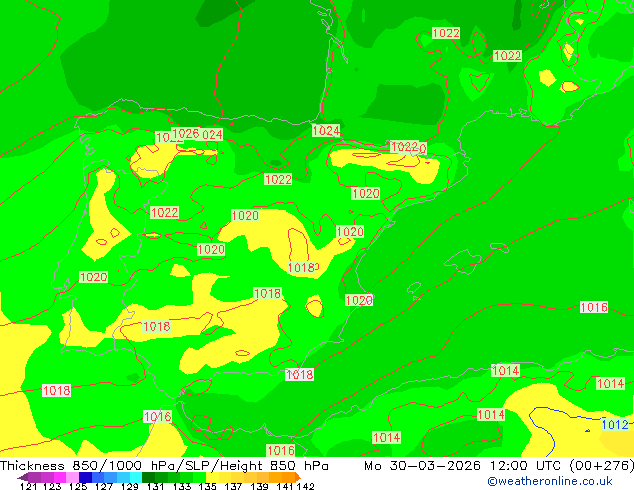Click the dark blue 125 legend swatch
634x490 pixels.
click(x=85, y=477)
